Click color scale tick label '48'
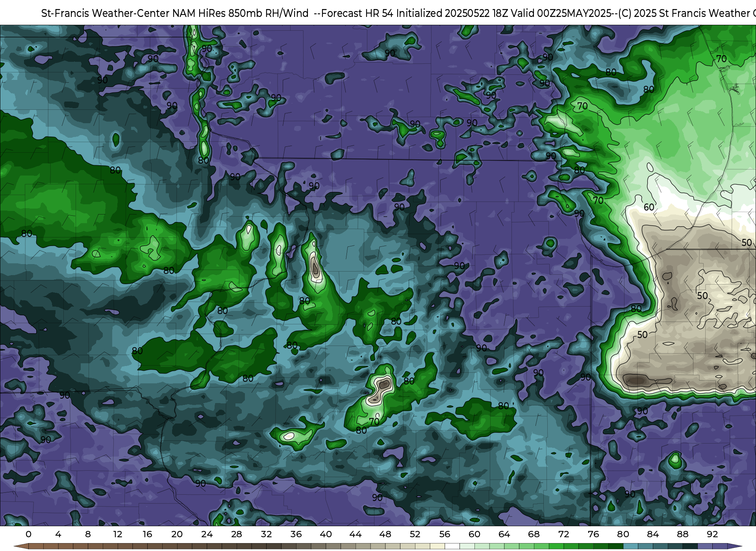 pyautogui.click(x=385, y=534)
